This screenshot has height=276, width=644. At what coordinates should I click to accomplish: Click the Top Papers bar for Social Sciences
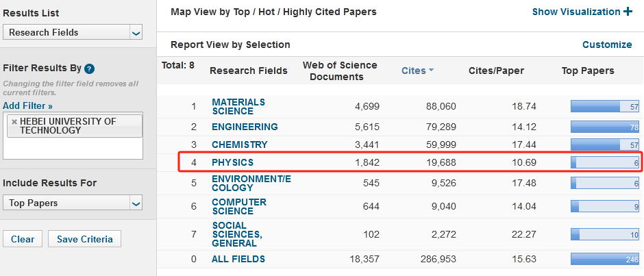[x=605, y=235]
